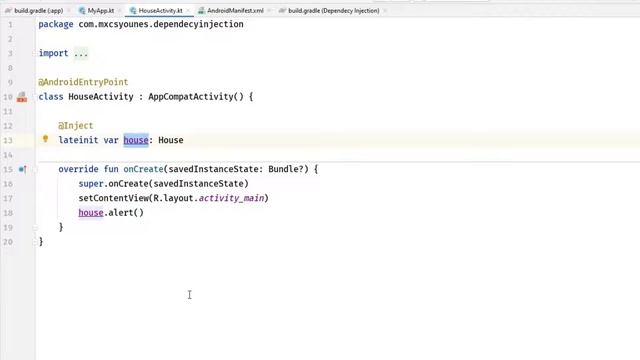Click line number 13 in the gutter
Viewport: 640px width, 360px height.
(8, 140)
